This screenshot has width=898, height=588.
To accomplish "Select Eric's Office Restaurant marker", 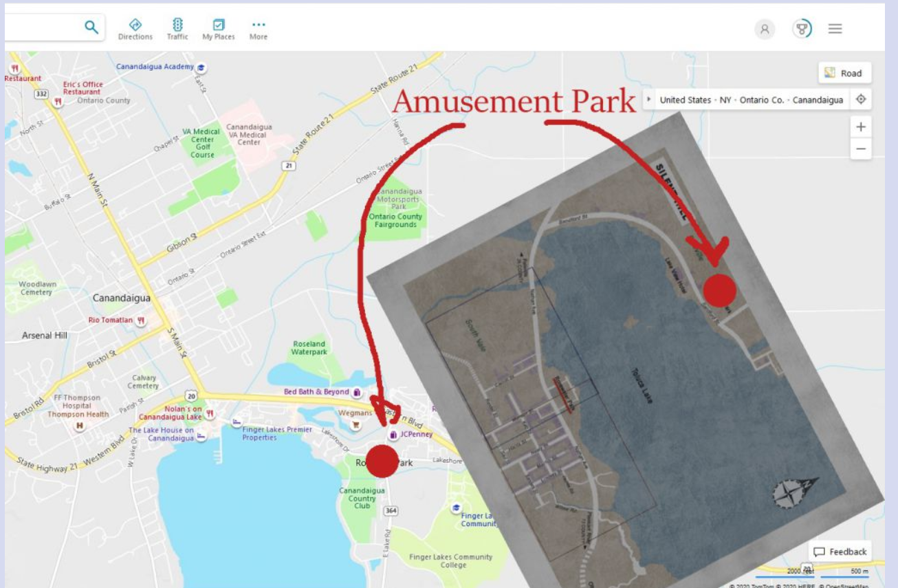I will (58, 101).
